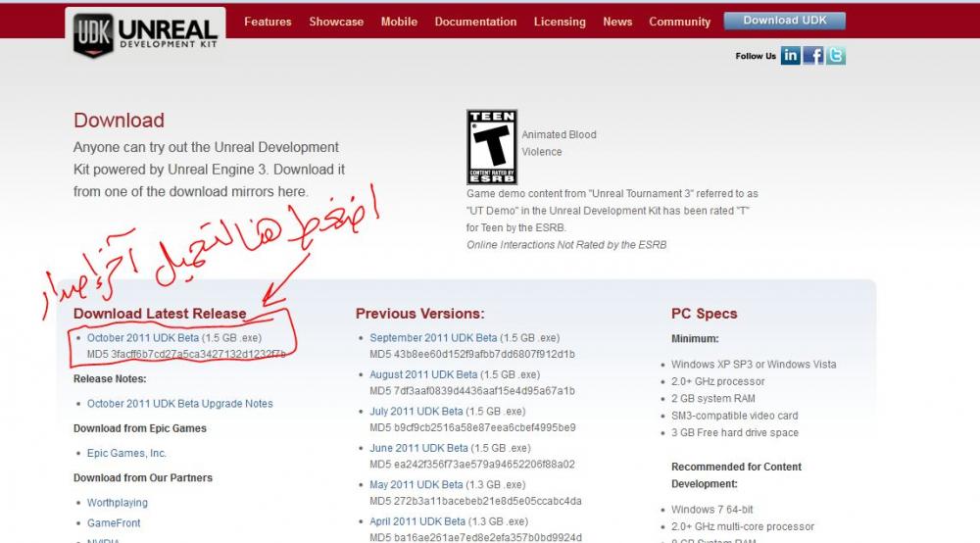Click the PC Specs heading
The width and height of the screenshot is (980, 543).
click(x=705, y=314)
